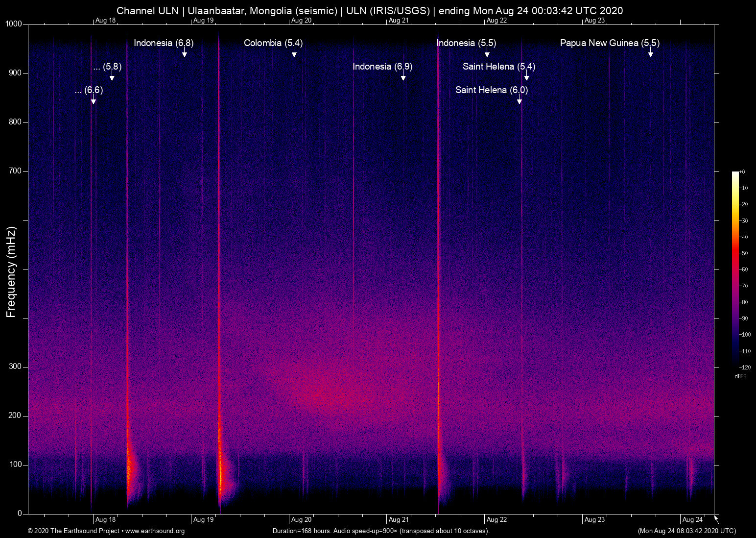Click the "-100" value on the color scale
This screenshot has height=538, width=756.
745,335
